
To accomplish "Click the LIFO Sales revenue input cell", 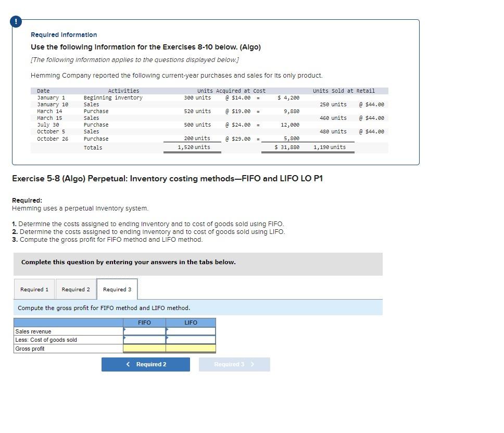I will click(191, 331).
